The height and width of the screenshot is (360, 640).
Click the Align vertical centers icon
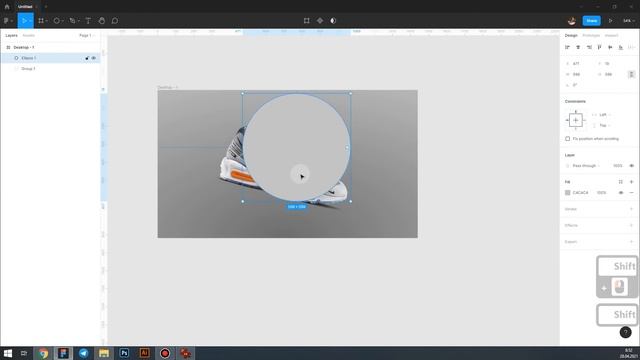pos(610,47)
